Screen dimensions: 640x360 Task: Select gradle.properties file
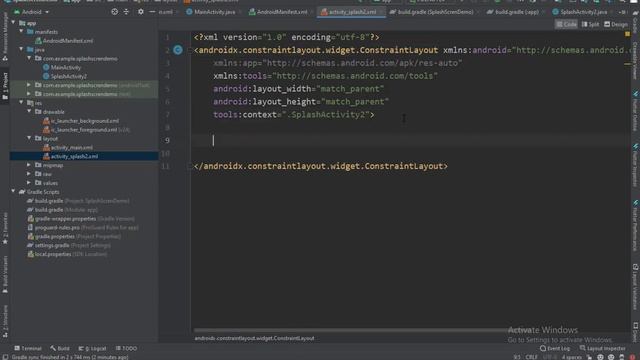click(73, 237)
